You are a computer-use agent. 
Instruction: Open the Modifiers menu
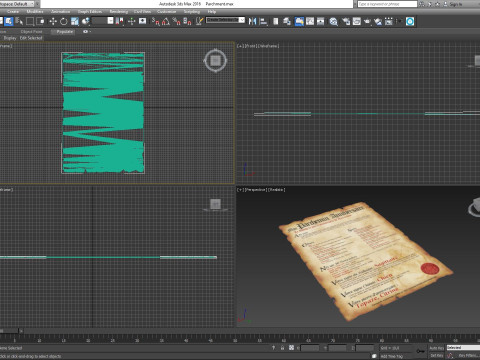click(x=35, y=12)
